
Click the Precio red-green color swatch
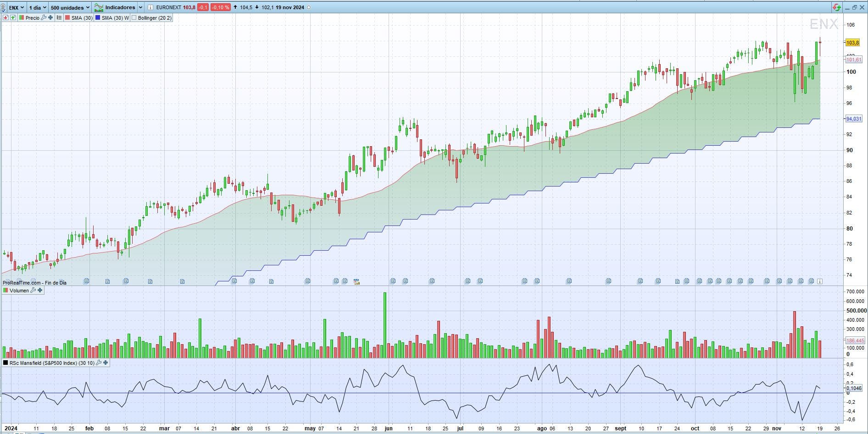tap(22, 18)
